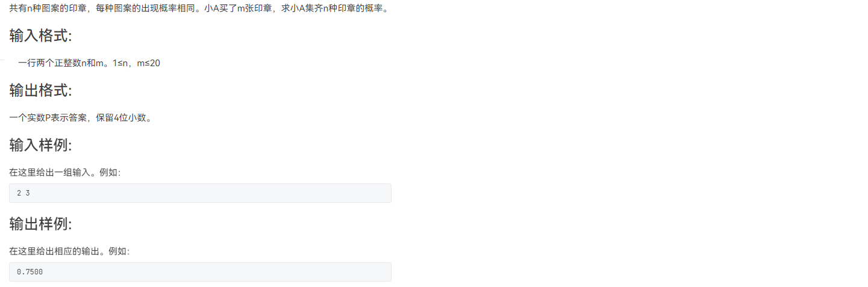
Task: Click 例如 after the output sample description
Action: (x=117, y=252)
